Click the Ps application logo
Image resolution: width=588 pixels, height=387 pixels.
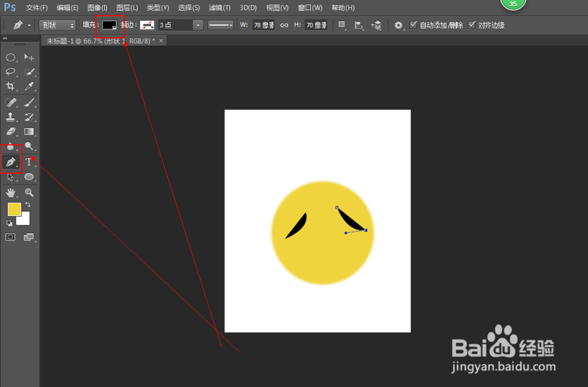pyautogui.click(x=10, y=7)
